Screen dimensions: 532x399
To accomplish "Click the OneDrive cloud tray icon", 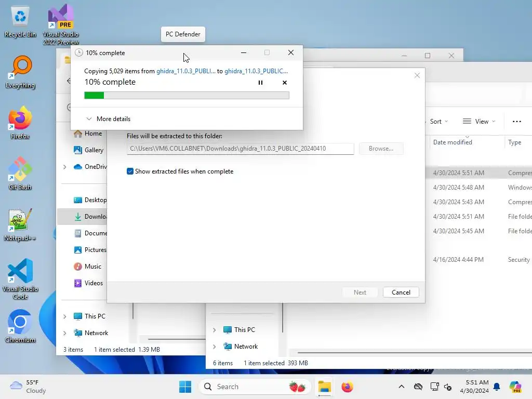I will coord(418,387).
